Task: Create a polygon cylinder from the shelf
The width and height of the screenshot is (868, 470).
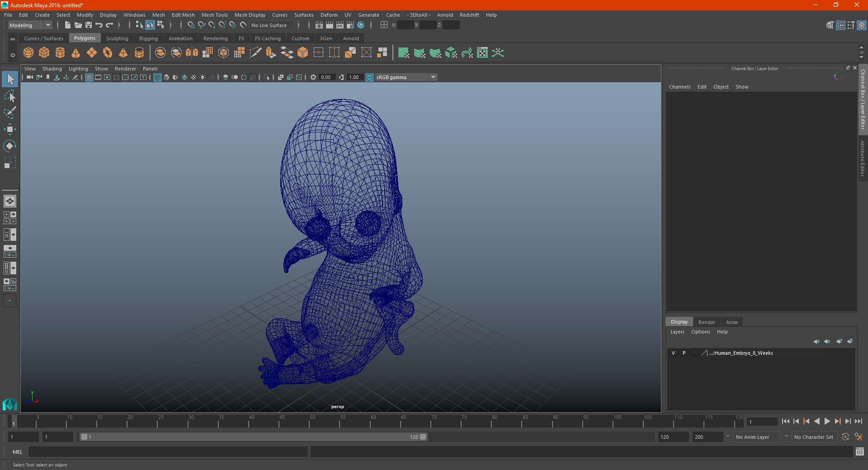Action: click(x=60, y=53)
